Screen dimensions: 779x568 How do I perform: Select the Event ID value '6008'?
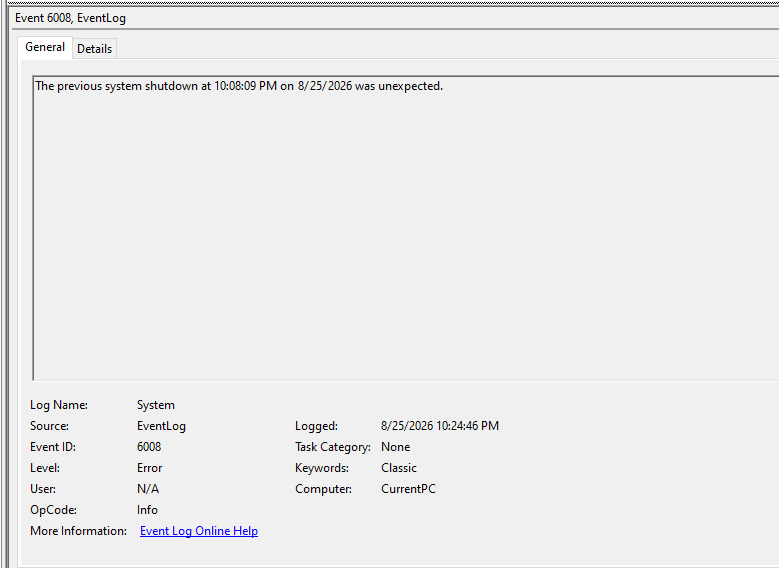[x=149, y=447]
